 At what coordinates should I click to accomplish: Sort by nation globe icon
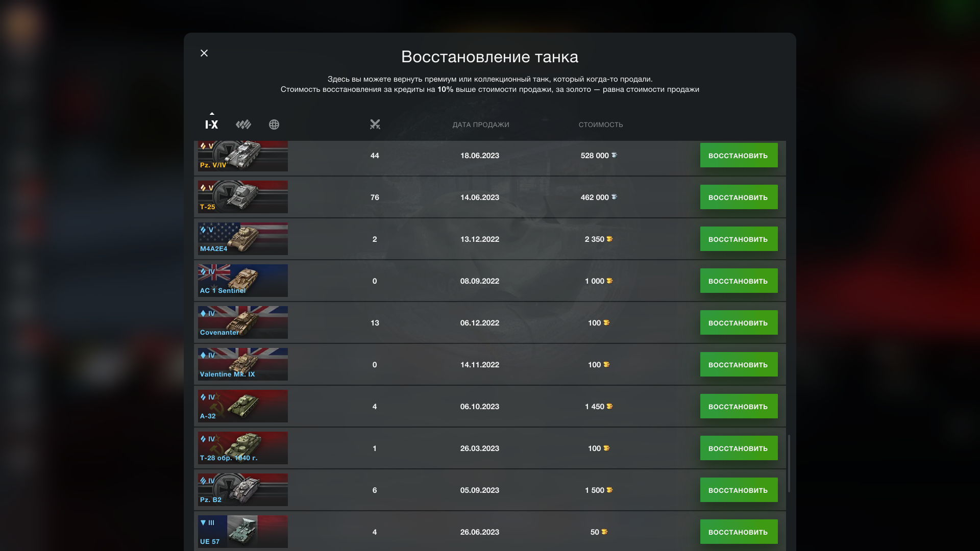[x=274, y=124]
